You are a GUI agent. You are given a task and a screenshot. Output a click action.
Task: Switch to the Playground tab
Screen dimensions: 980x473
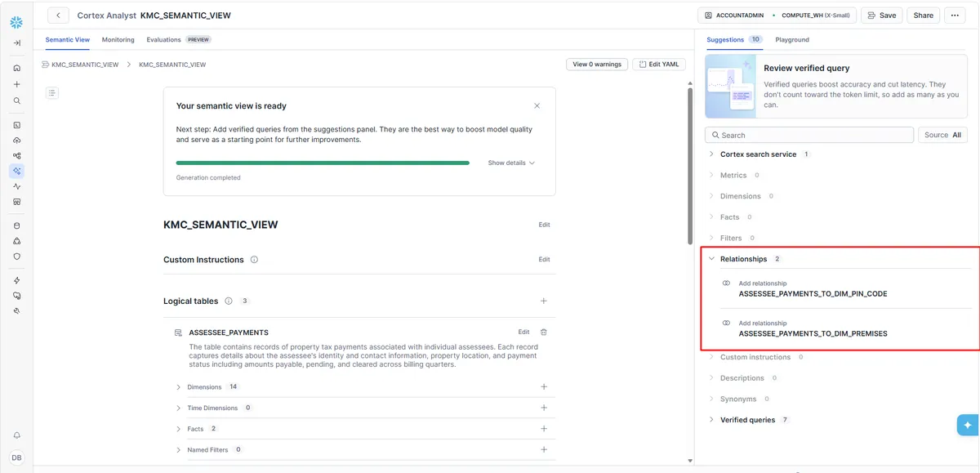point(791,39)
